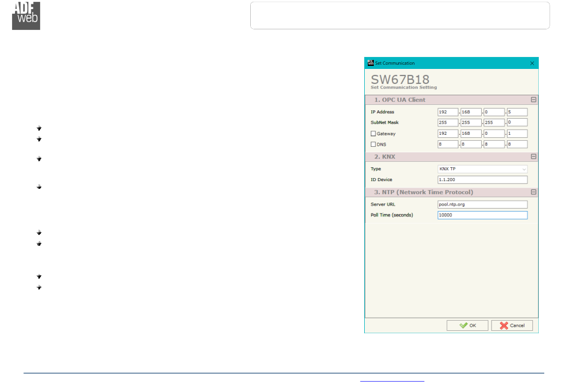The width and height of the screenshot is (570, 392).
Task: Edit IP Address third octet field
Action: point(494,112)
